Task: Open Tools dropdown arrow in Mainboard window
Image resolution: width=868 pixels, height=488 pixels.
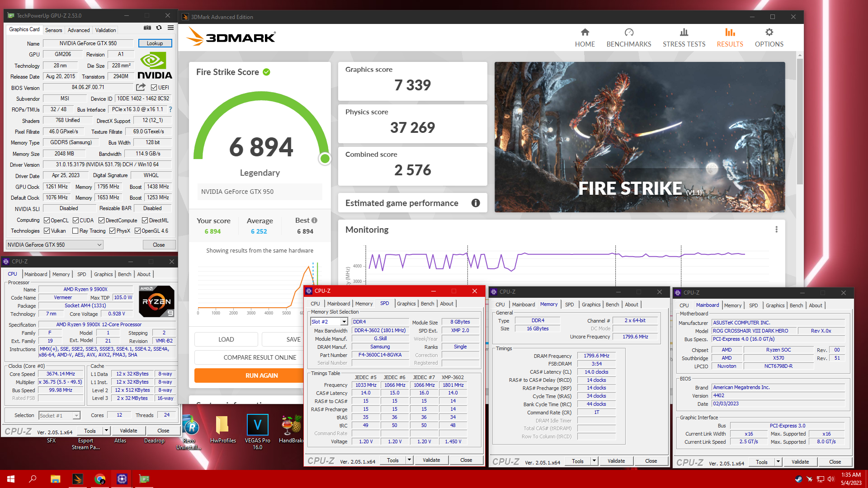Action: pyautogui.click(x=778, y=462)
